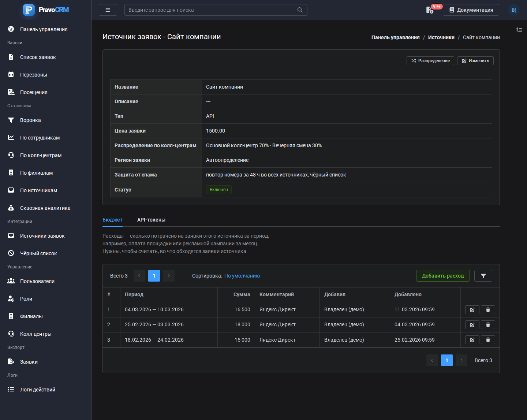Edit the 18.02.2026 — 24.02.2026 expense row
This screenshot has height=420, width=527.
click(472, 340)
